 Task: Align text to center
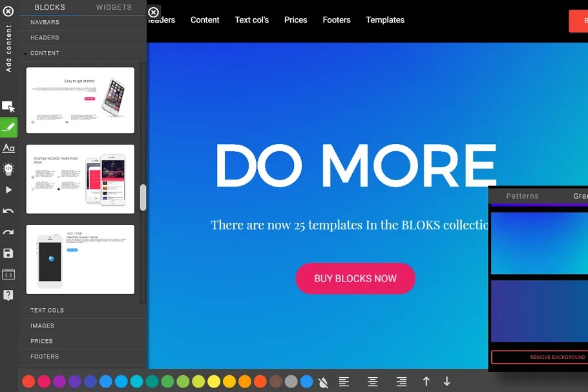point(372,382)
